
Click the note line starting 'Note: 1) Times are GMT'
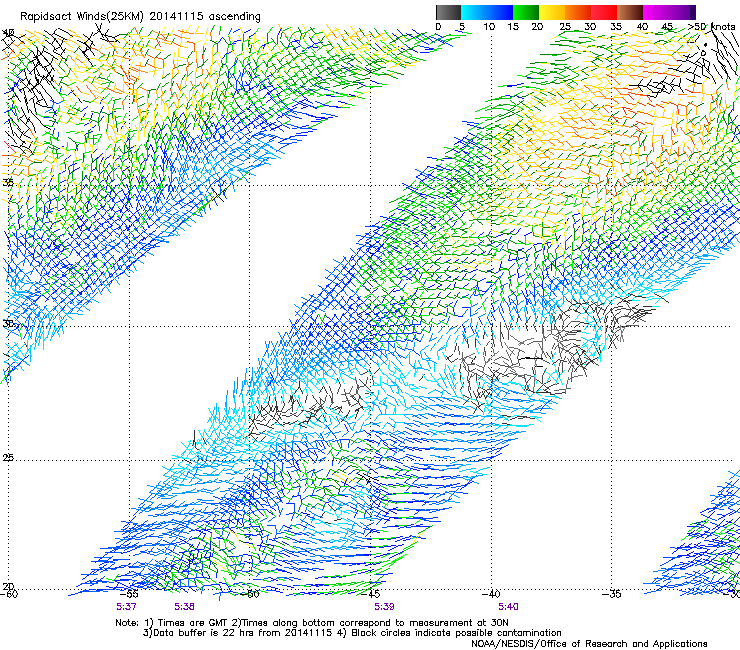312,623
